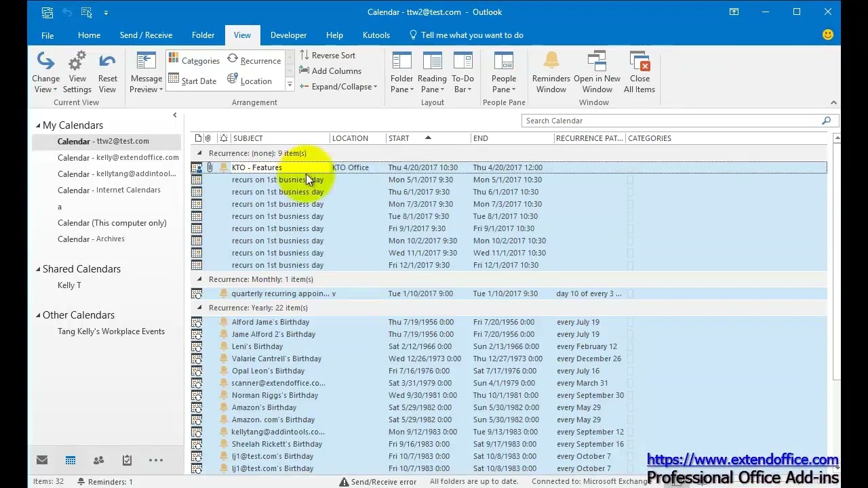Image resolution: width=868 pixels, height=488 pixels.
Task: Collapse the Recurrence: (none) group
Action: [x=199, y=153]
